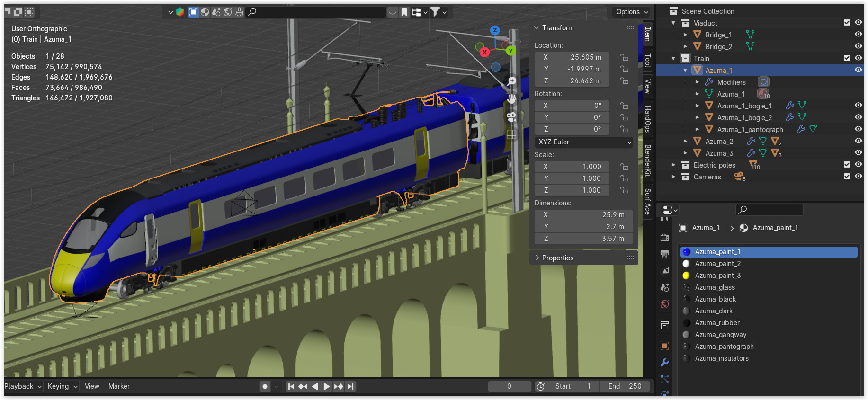
Task: Open the Render properties tab icon
Action: 664,237
